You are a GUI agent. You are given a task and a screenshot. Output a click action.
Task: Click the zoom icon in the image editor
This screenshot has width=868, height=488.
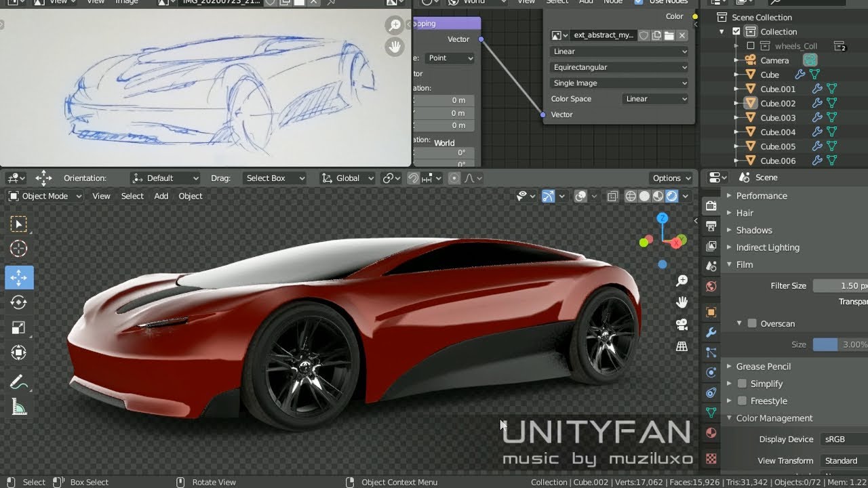coord(394,26)
